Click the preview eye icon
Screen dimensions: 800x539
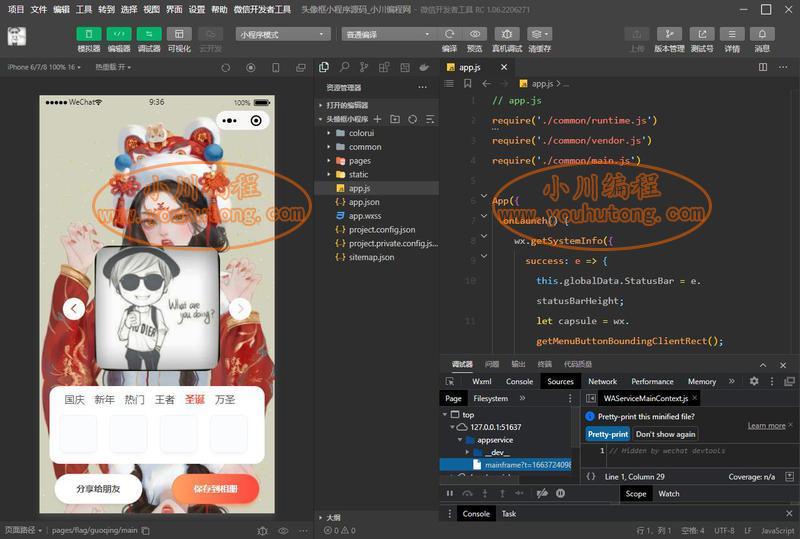[x=475, y=34]
